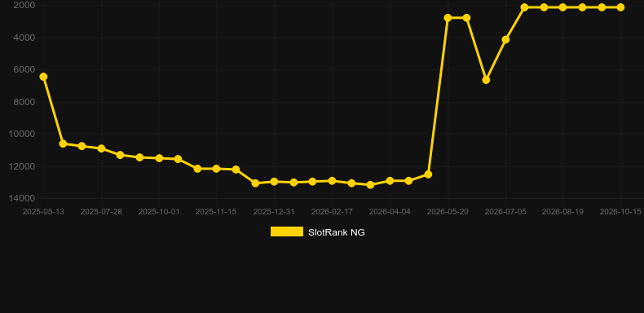Viewport: 644px width, 313px height.
Task: Click the 10000 y-axis label
Action: click(22, 134)
